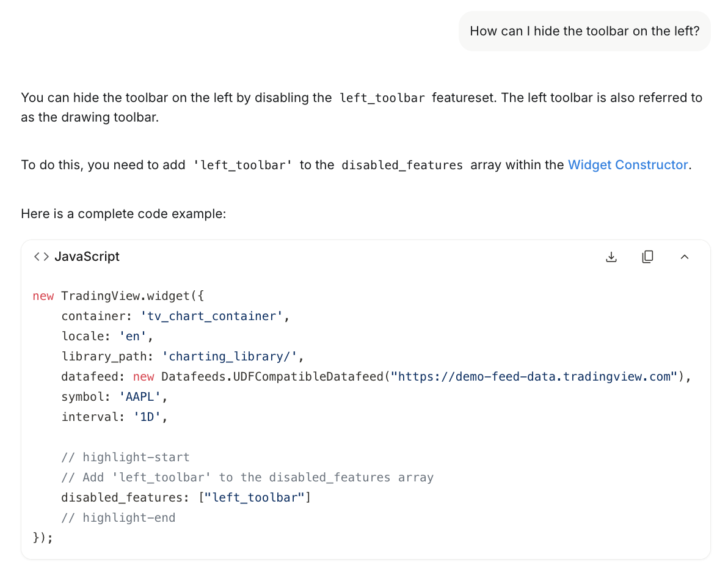Click the angle brackets code icon

41,257
